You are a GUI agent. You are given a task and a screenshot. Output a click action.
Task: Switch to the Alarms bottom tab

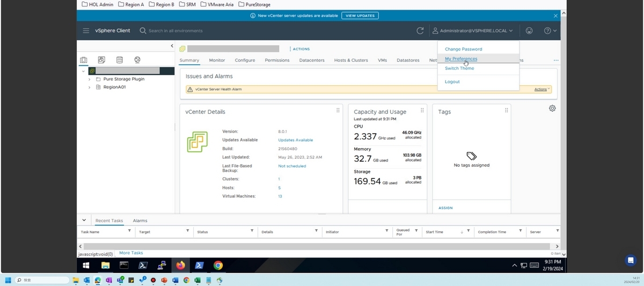140,221
